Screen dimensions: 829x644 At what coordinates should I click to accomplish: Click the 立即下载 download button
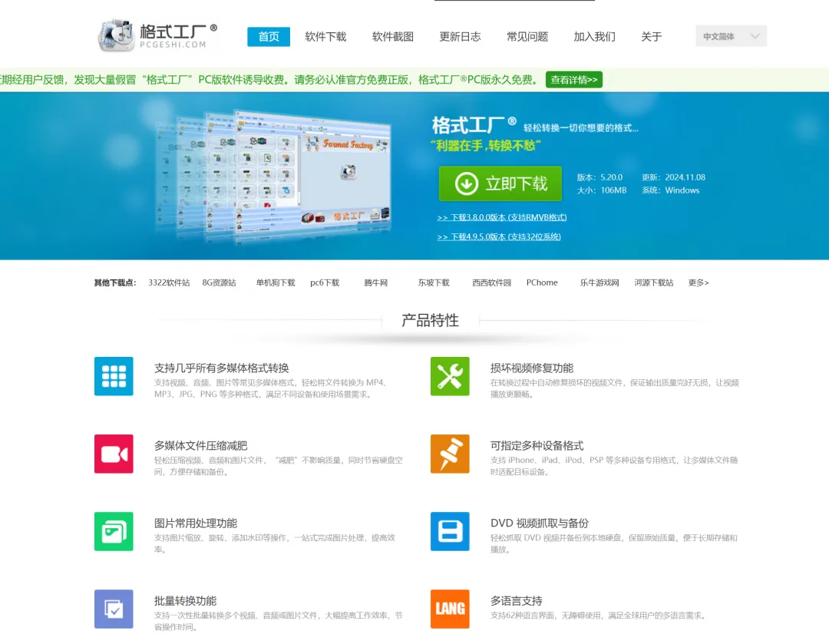(500, 183)
